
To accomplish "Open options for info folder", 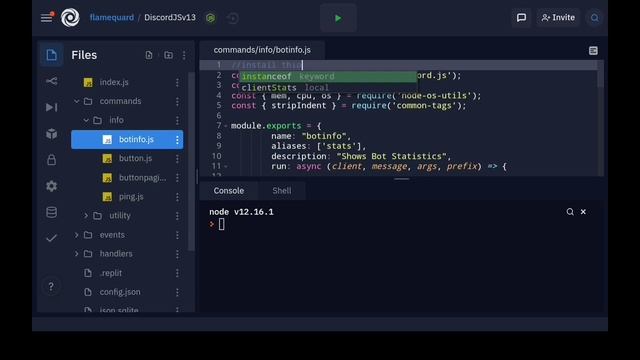I will 177,120.
